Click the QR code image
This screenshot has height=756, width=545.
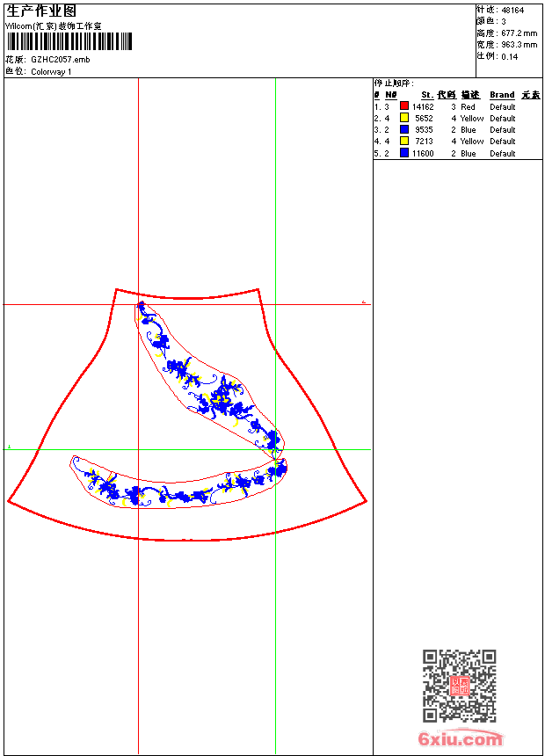coord(459,685)
